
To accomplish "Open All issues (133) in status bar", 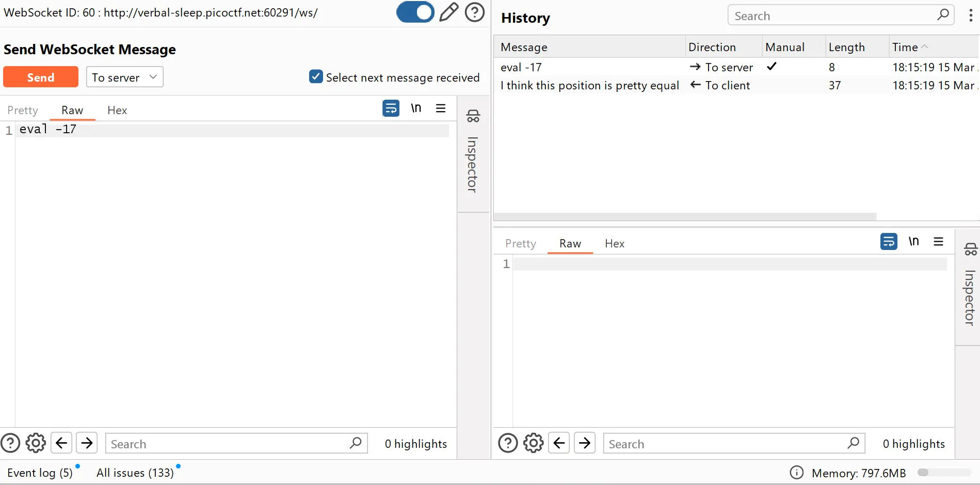I will (x=135, y=473).
